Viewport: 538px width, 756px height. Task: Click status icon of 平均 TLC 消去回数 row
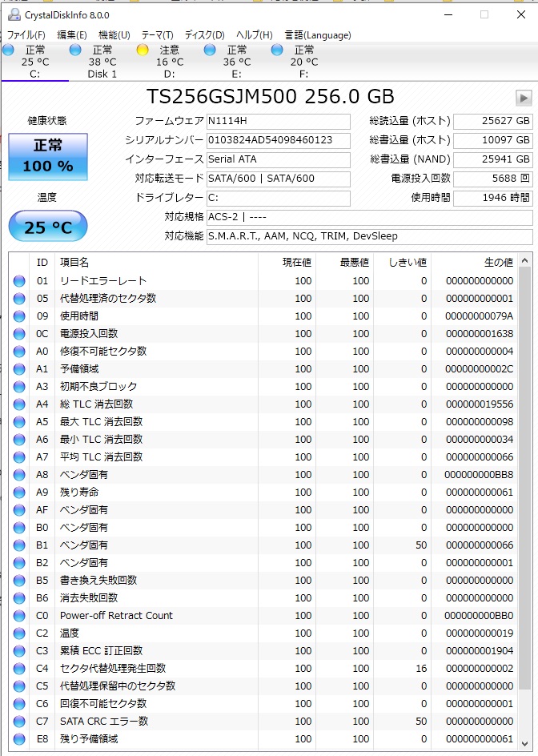pos(19,457)
